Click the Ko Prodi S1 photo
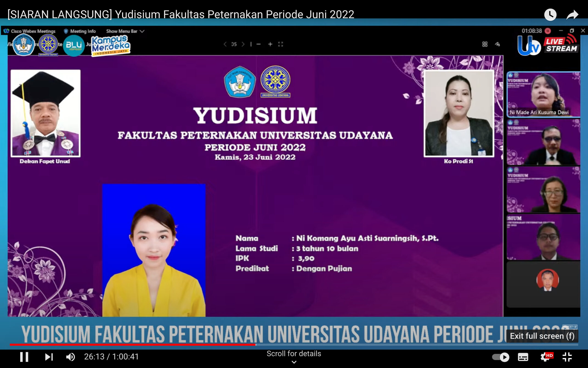Image resolution: width=588 pixels, height=368 pixels. point(459,113)
